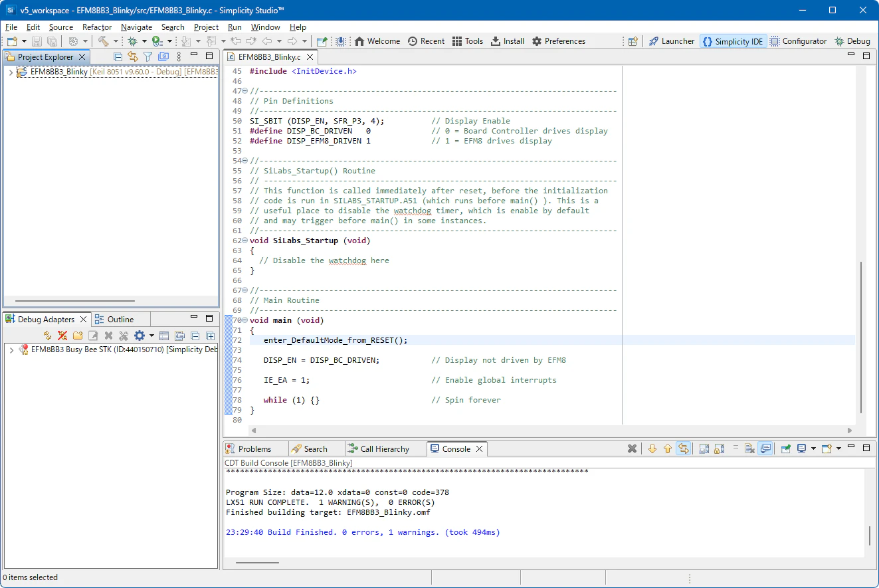Viewport: 879px width, 588px height.
Task: Toggle console Show Error Context icon
Action: (683, 449)
